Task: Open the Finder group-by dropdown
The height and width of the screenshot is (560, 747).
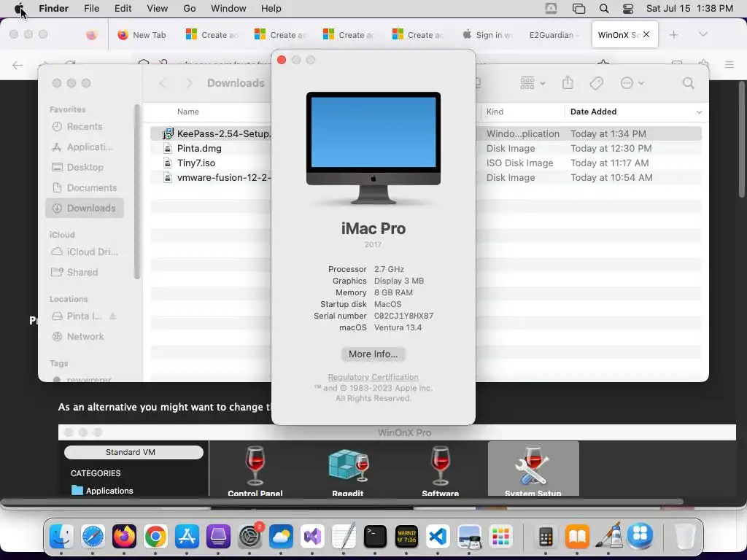Action: coord(532,83)
